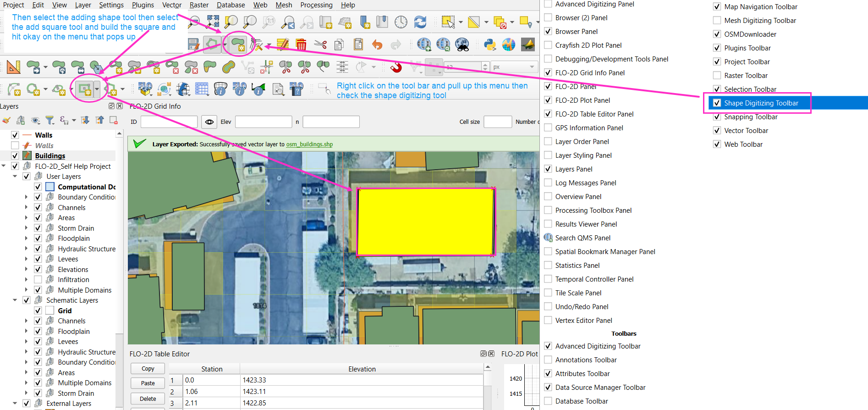Click the Delete Selected trash icon

tap(301, 44)
